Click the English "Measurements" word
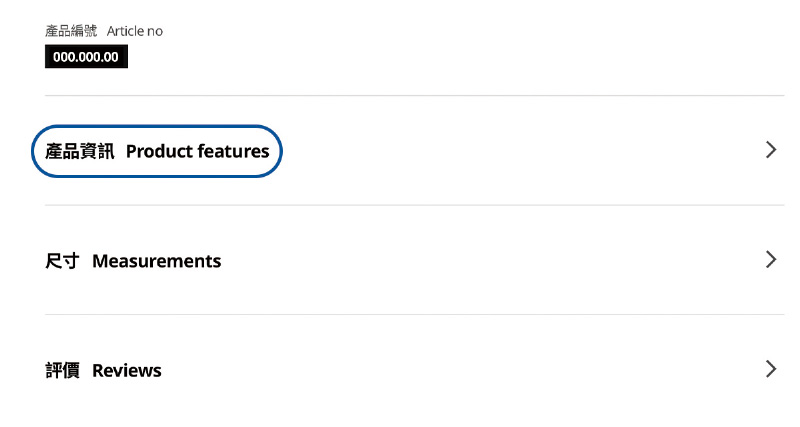 157,261
